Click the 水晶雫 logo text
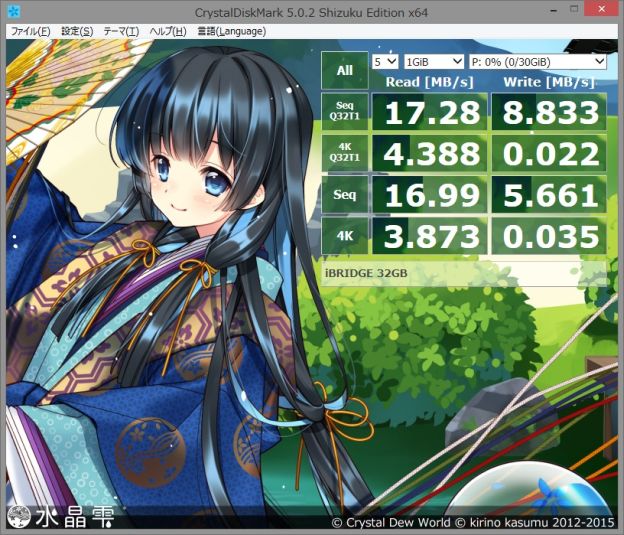Image resolution: width=624 pixels, height=535 pixels. pyautogui.click(x=74, y=517)
